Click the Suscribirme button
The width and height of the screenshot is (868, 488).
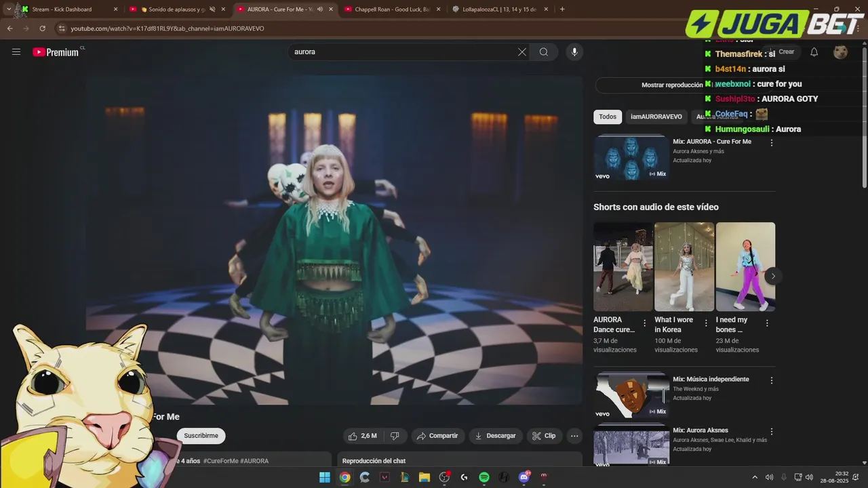[x=201, y=436]
